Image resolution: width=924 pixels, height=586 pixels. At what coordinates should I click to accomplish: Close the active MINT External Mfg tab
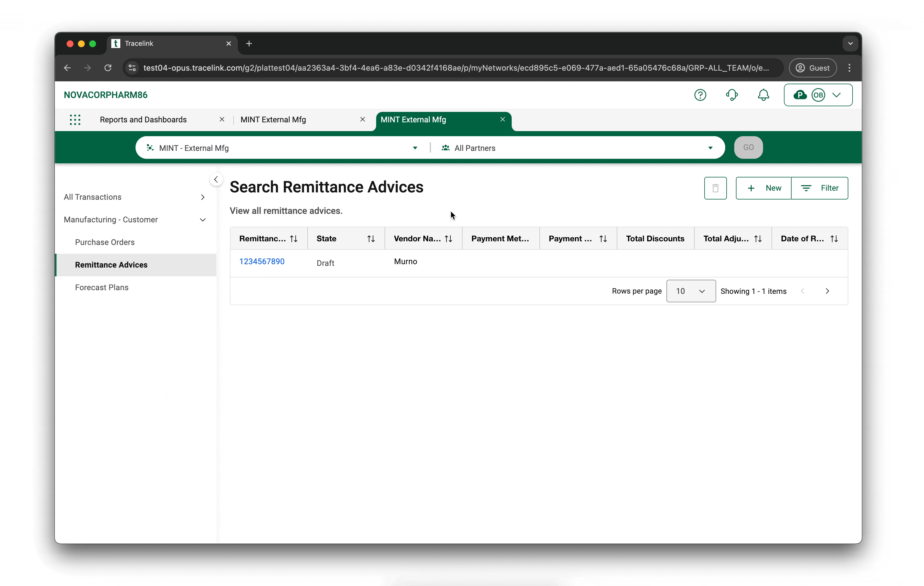coord(502,120)
